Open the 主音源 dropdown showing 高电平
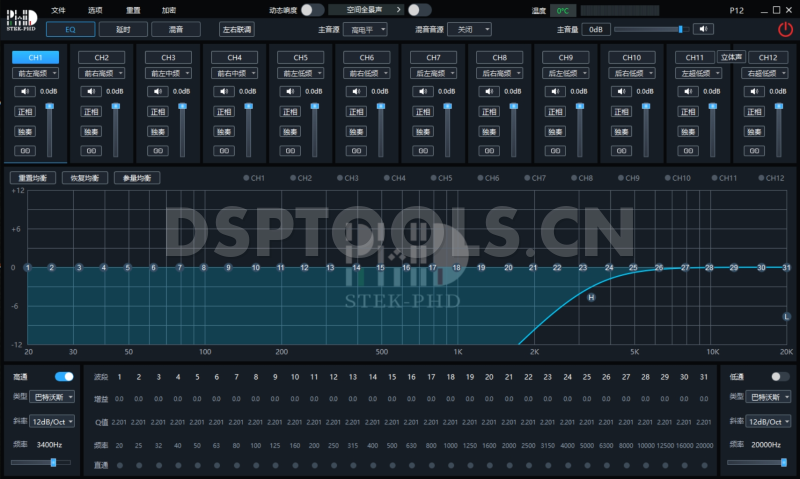The width and height of the screenshot is (800, 479). click(365, 30)
